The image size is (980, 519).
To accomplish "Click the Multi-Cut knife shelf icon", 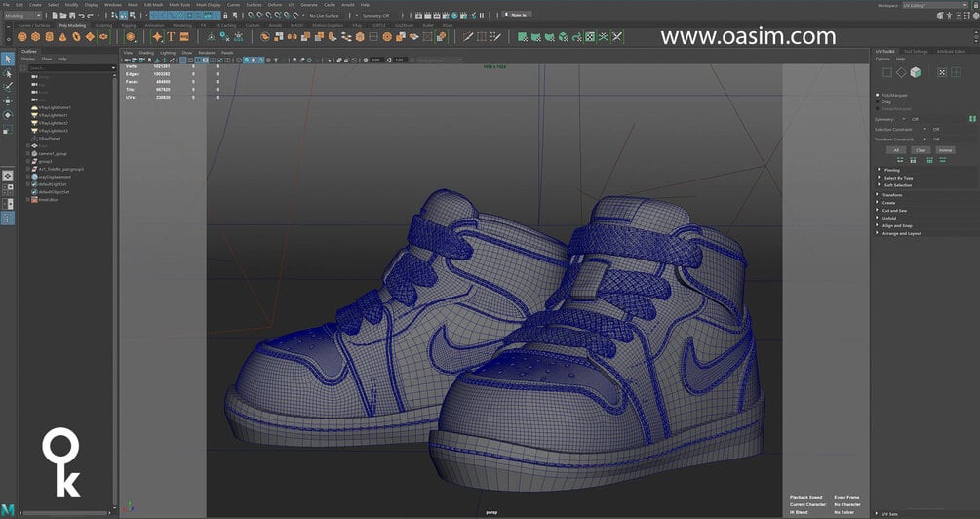I will [x=467, y=37].
